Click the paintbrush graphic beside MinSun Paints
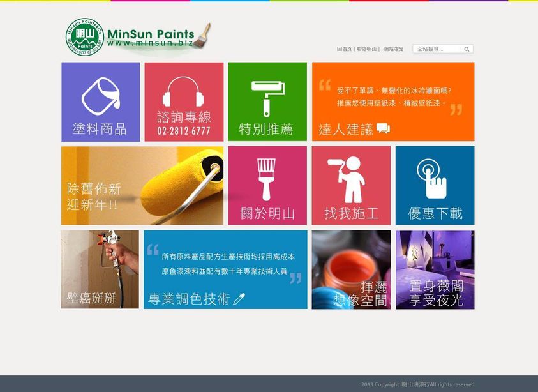The image size is (538, 392). coord(202,35)
